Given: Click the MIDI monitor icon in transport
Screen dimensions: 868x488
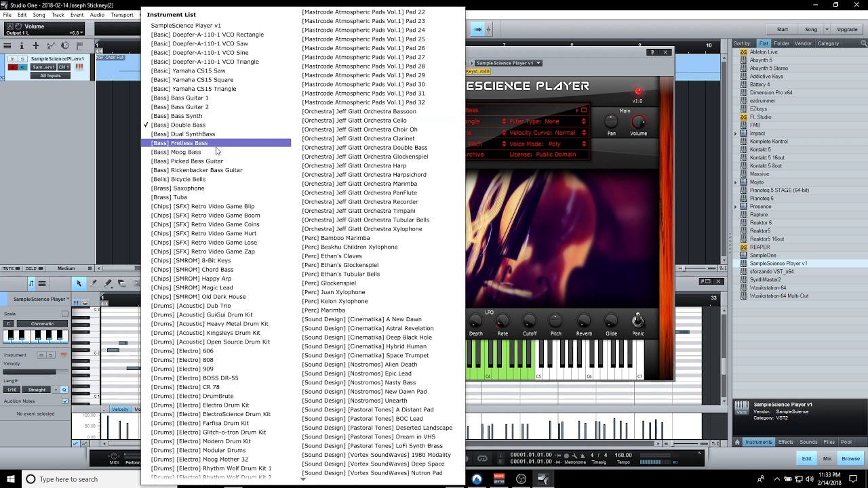Looking at the screenshot, I should pos(114,456).
